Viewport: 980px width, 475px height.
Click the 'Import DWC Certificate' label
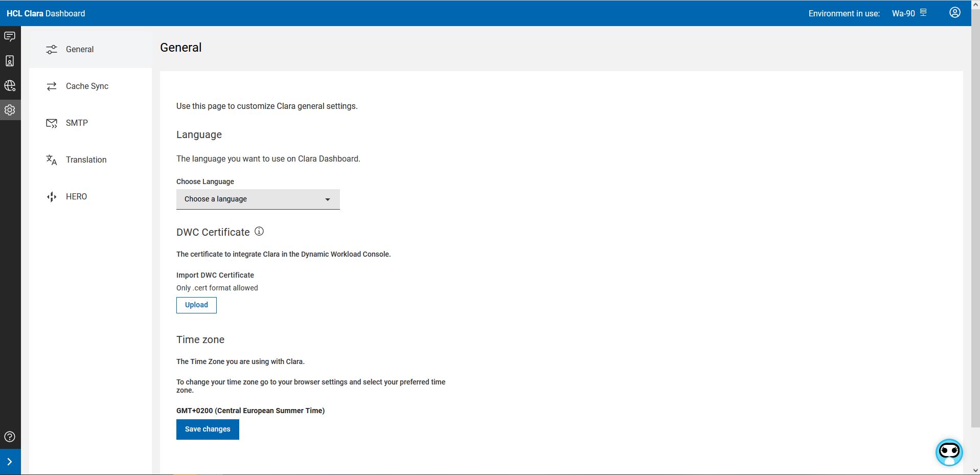215,275
